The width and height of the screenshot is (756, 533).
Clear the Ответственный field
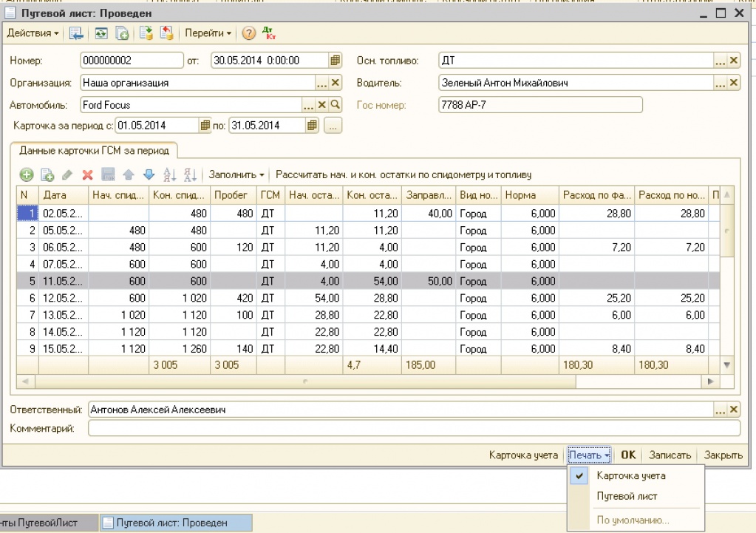point(733,410)
